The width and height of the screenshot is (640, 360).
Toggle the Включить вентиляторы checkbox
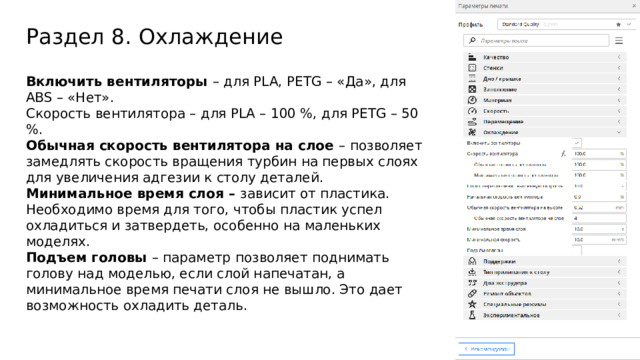point(577,143)
